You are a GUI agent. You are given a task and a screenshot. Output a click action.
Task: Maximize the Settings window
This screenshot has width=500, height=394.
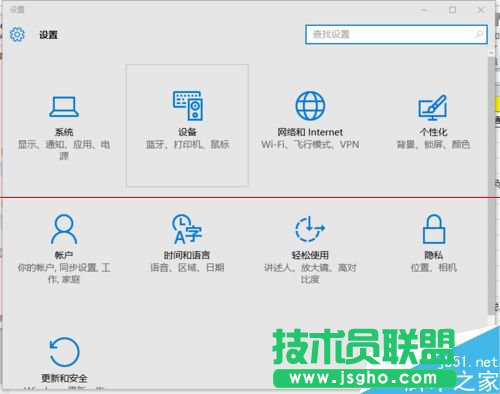(x=452, y=10)
